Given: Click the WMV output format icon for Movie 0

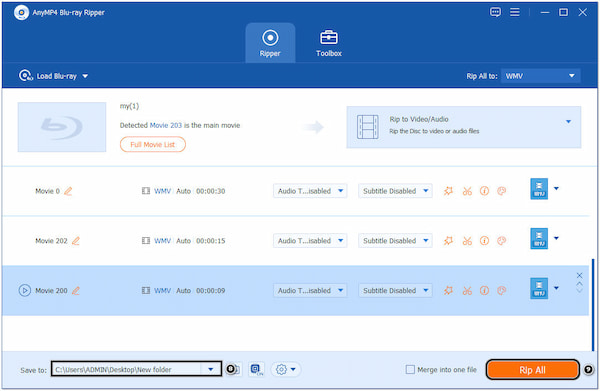Looking at the screenshot, I should click(539, 189).
